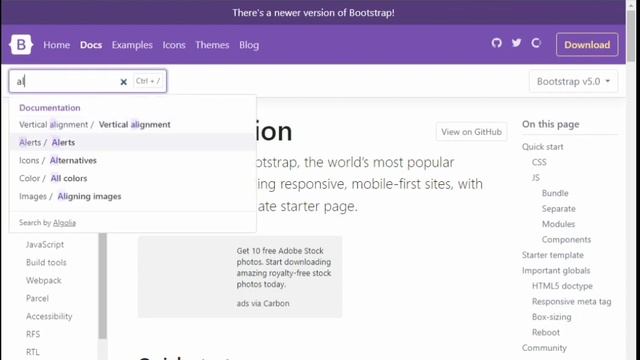The image size is (640, 360).
Task: Open the GitHub icon link
Action: click(496, 43)
